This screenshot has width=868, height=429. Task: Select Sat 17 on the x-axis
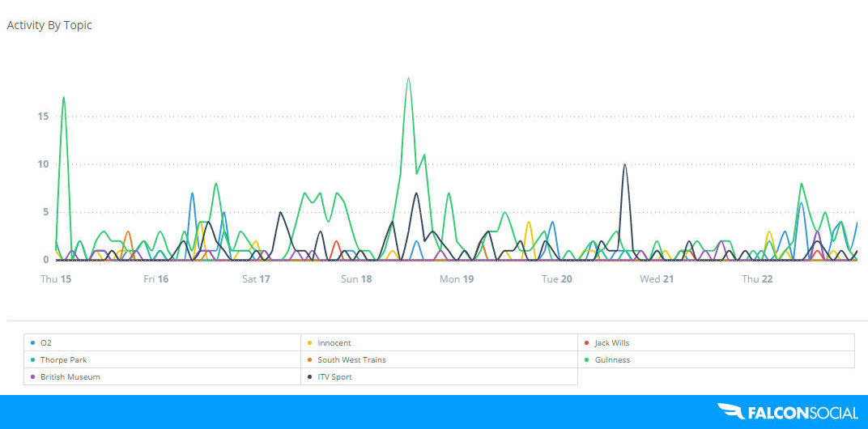click(256, 279)
